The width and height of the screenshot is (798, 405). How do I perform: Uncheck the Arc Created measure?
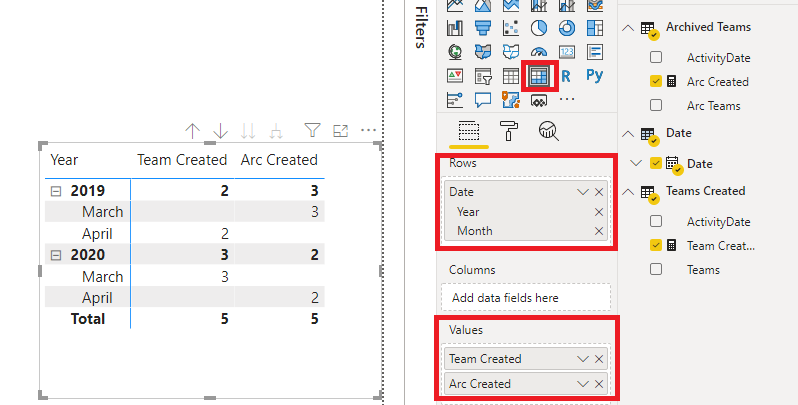click(656, 81)
